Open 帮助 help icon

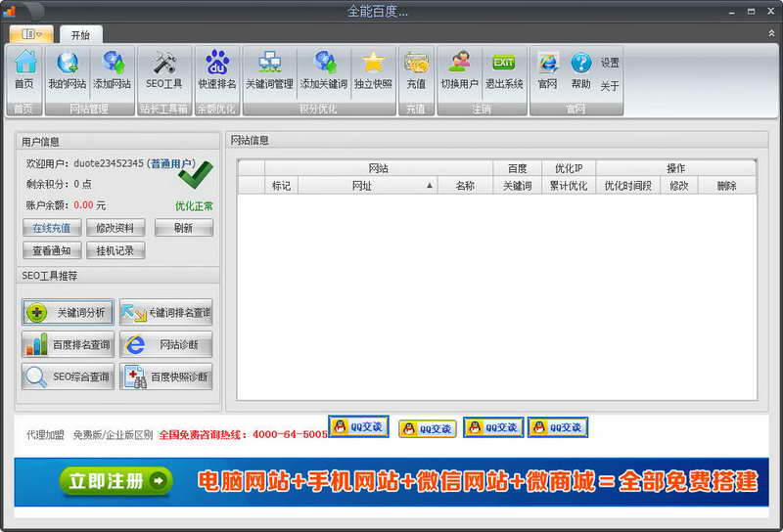pos(581,69)
